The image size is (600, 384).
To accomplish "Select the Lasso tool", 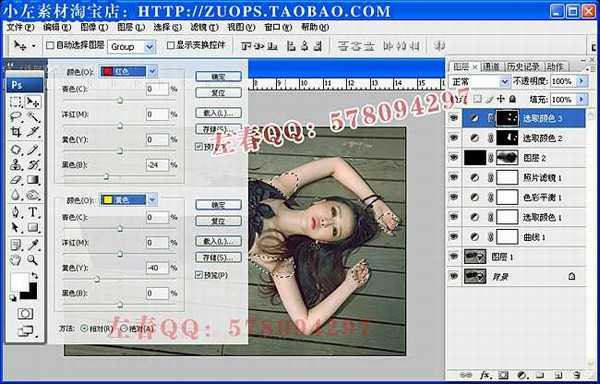I will [x=16, y=117].
